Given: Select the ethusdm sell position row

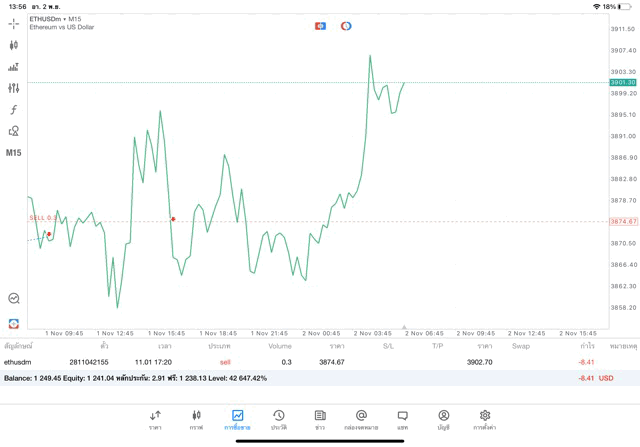Looking at the screenshot, I should point(300,362).
